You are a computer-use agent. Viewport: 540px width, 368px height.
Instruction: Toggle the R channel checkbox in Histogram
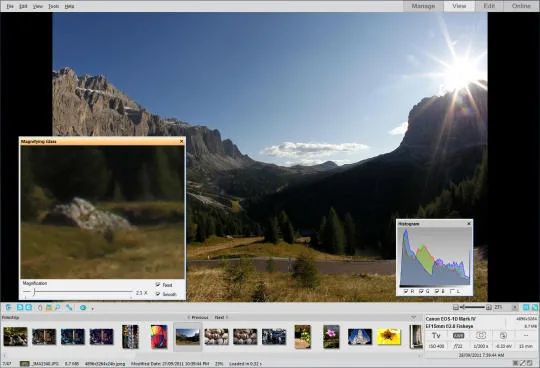[x=406, y=291]
